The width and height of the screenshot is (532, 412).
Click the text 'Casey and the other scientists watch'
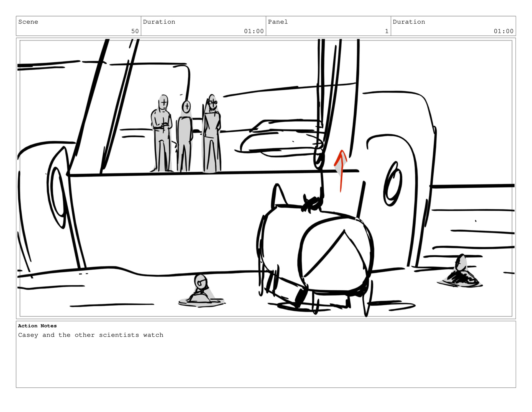(91, 335)
